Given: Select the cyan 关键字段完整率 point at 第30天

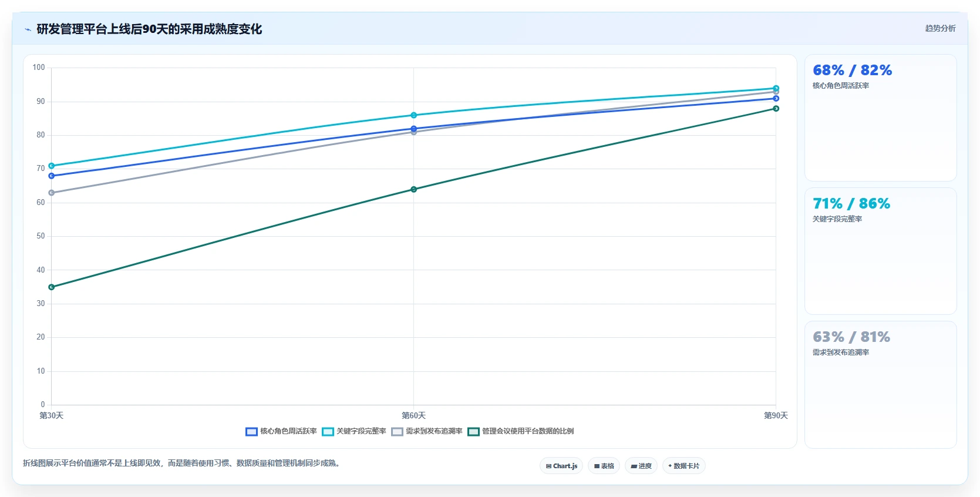Looking at the screenshot, I should [x=52, y=166].
